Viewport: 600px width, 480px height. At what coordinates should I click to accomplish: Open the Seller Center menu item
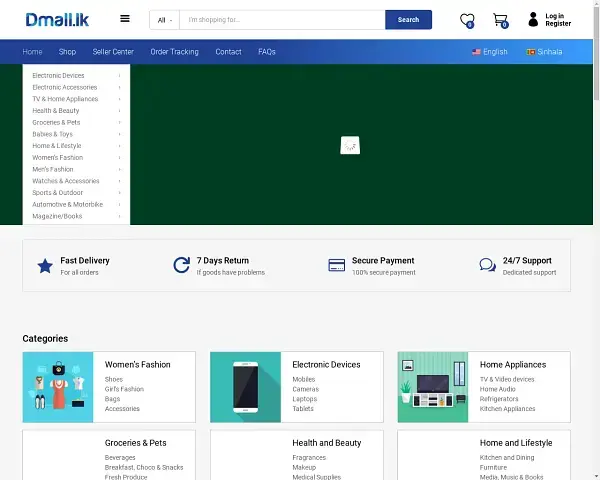pos(113,52)
